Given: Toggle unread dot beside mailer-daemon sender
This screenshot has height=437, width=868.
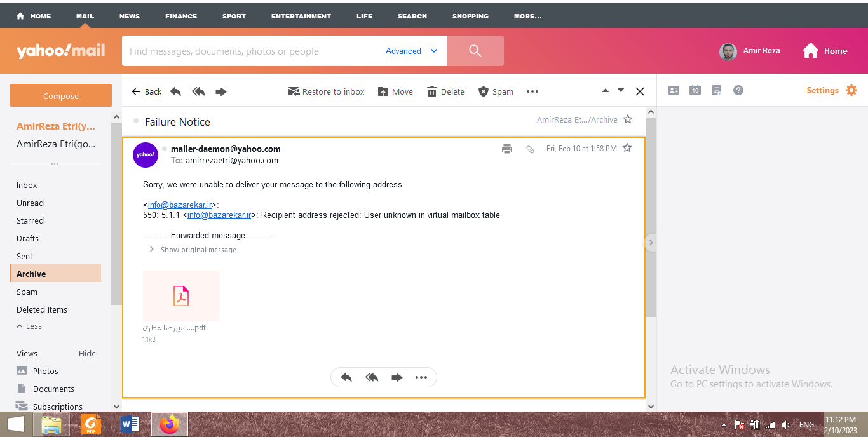Looking at the screenshot, I should click(165, 149).
